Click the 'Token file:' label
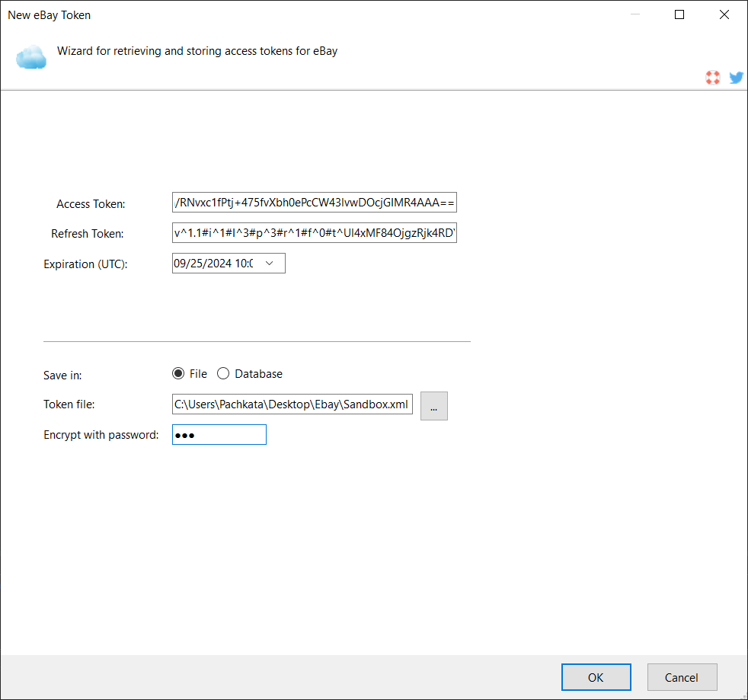This screenshot has width=748, height=700. (x=69, y=404)
